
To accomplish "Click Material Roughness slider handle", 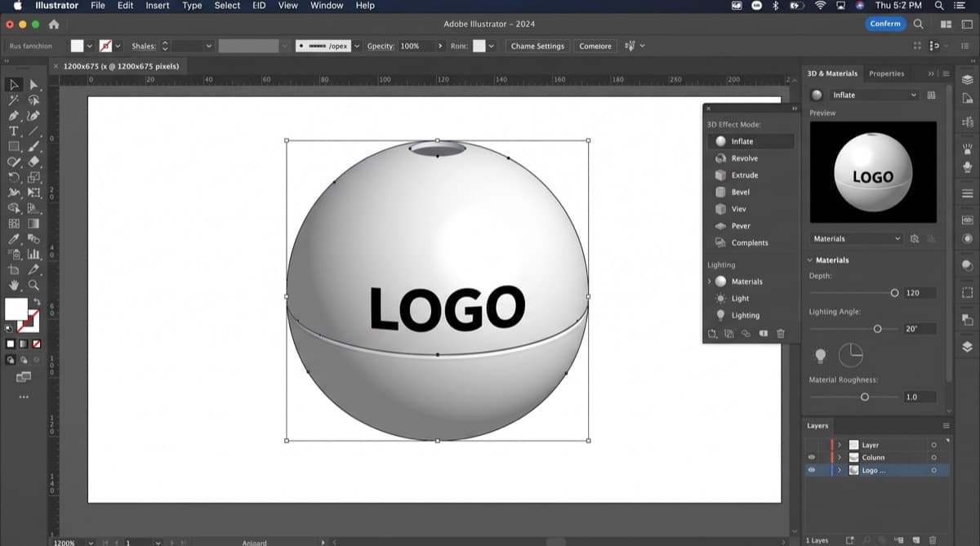I will pyautogui.click(x=865, y=397).
